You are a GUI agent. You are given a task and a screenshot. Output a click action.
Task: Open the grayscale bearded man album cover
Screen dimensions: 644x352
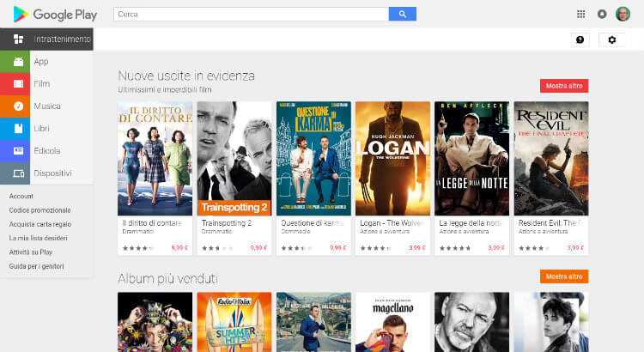coord(472,322)
